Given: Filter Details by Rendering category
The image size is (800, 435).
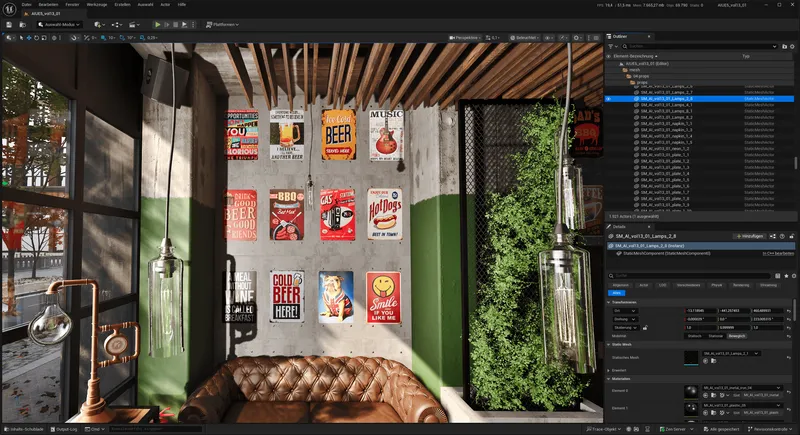Looking at the screenshot, I should [x=741, y=285].
